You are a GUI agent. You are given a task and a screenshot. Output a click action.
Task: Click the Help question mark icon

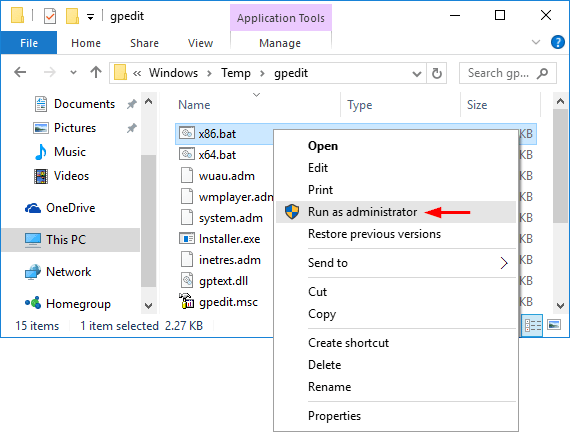(557, 43)
